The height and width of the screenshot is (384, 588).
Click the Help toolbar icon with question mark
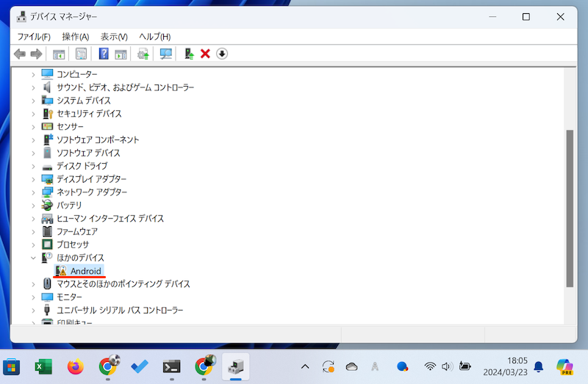pos(104,54)
